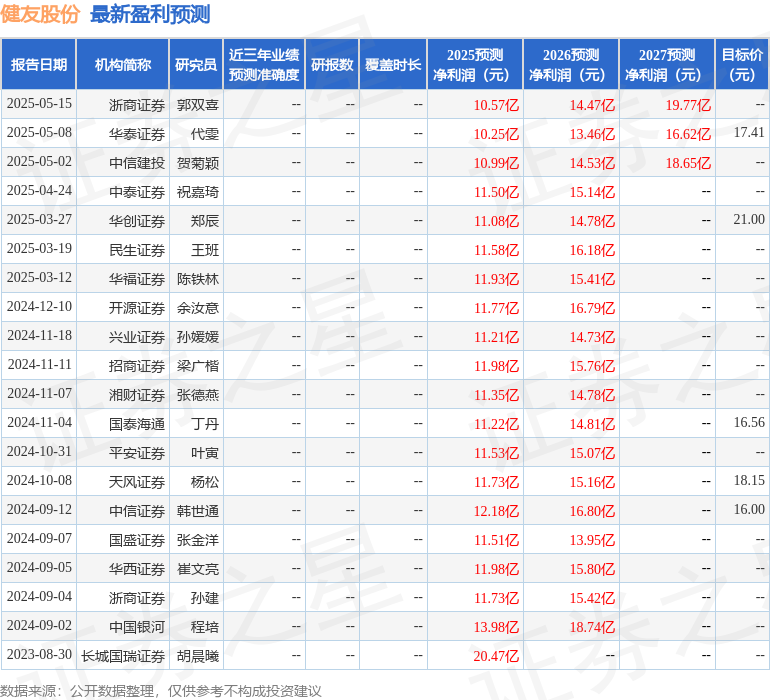Click the 研报数 column header
The width and height of the screenshot is (770, 700).
tap(332, 64)
